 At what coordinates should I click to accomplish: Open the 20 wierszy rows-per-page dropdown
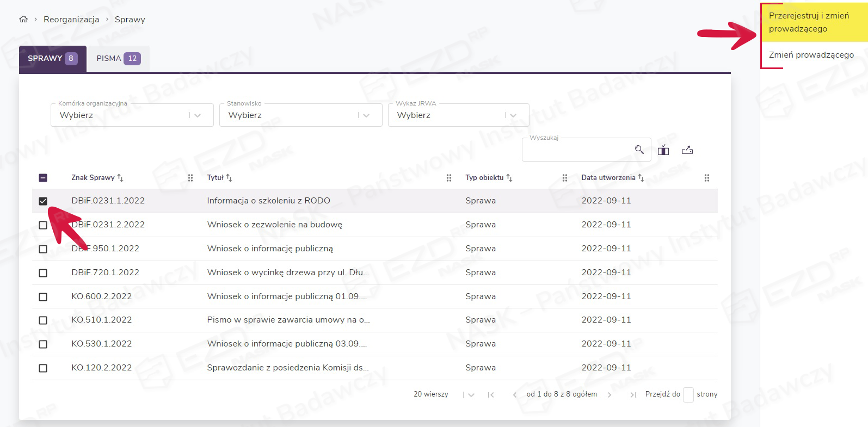click(x=470, y=395)
